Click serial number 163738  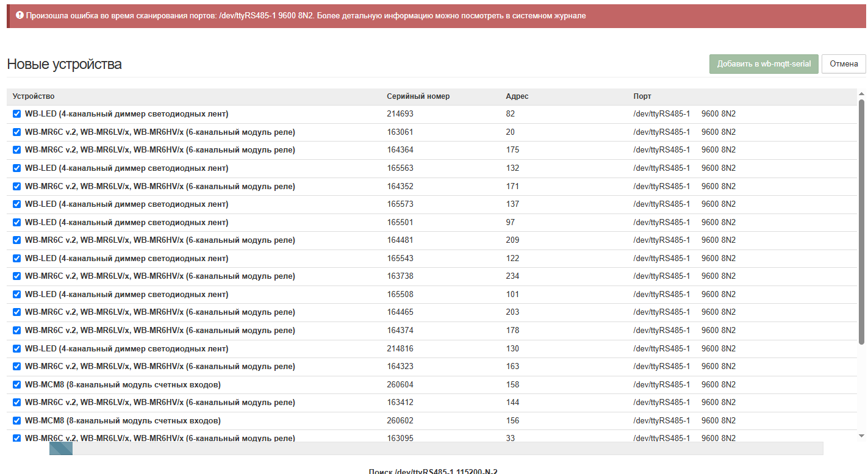pos(400,276)
